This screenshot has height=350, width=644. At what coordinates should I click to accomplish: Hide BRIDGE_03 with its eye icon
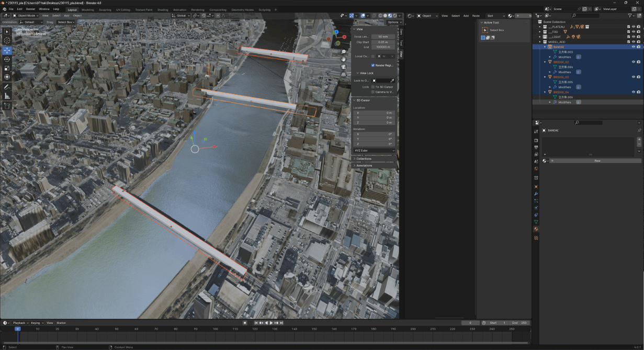point(634,77)
